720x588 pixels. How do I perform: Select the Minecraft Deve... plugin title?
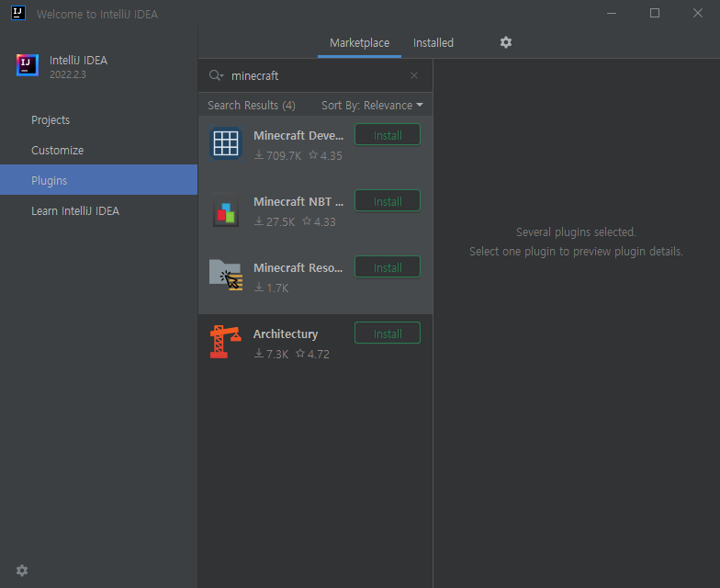[x=298, y=136]
